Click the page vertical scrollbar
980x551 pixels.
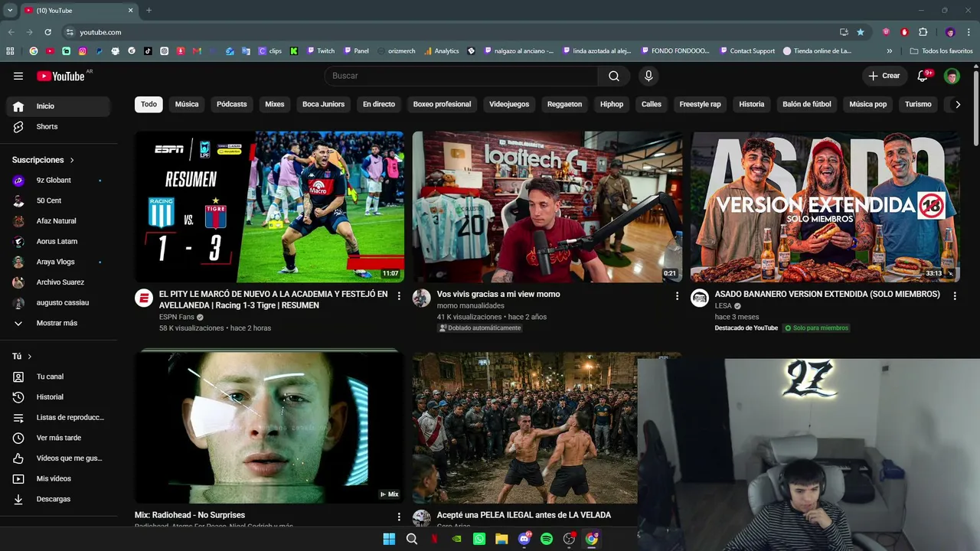click(x=975, y=107)
